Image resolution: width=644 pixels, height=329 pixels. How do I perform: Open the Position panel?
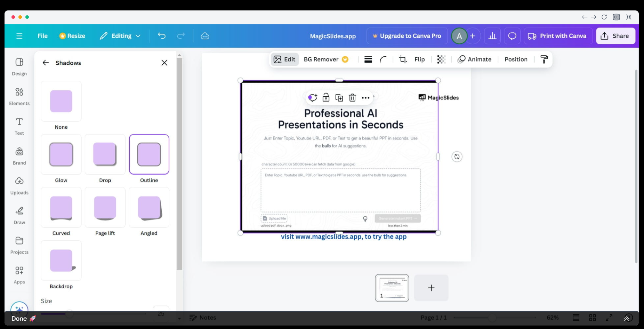(x=516, y=59)
